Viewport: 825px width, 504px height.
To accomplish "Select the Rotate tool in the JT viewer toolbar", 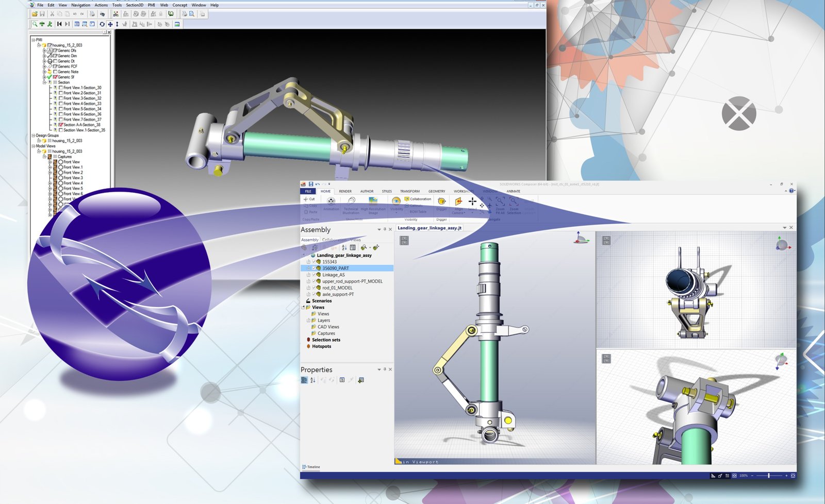I will click(x=102, y=24).
